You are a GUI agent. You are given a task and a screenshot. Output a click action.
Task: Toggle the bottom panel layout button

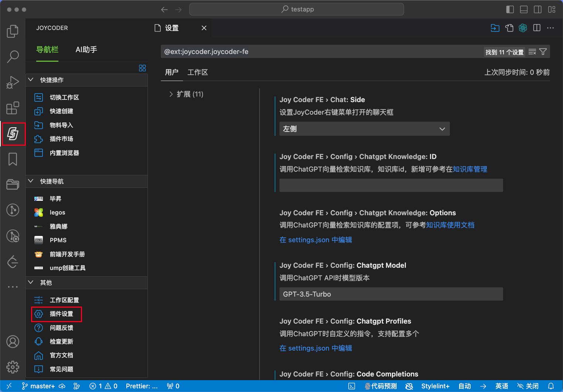tap(524, 10)
